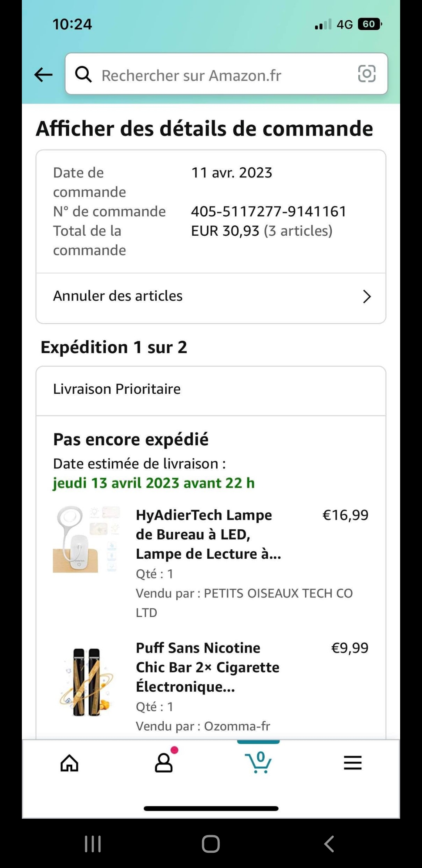Open Puff Sans Nicotine Chic Bar title
This screenshot has width=422, height=868.
(x=207, y=667)
